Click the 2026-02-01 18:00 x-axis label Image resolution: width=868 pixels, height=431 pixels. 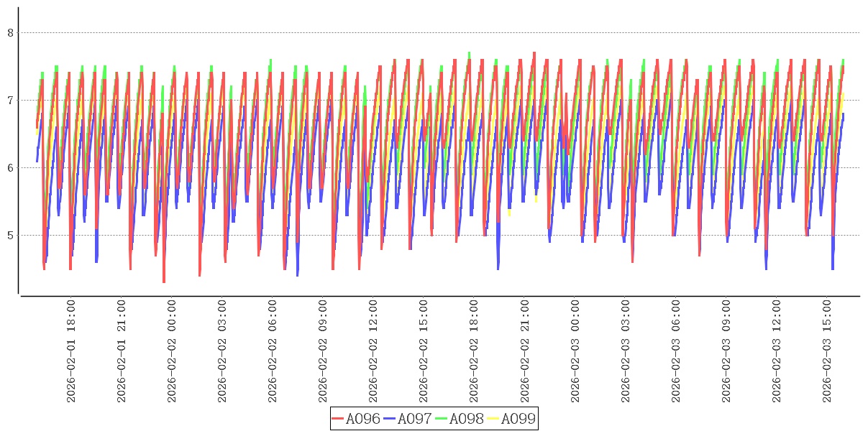click(x=71, y=351)
